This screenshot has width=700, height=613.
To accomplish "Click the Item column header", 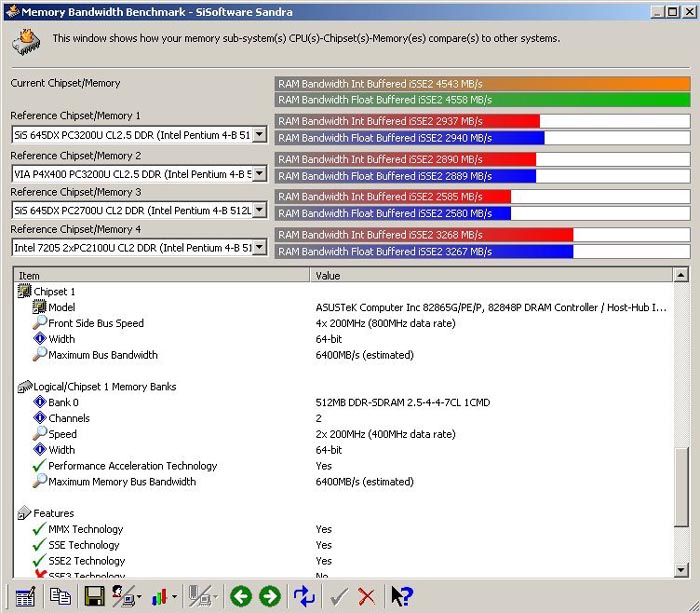I will click(x=162, y=275).
